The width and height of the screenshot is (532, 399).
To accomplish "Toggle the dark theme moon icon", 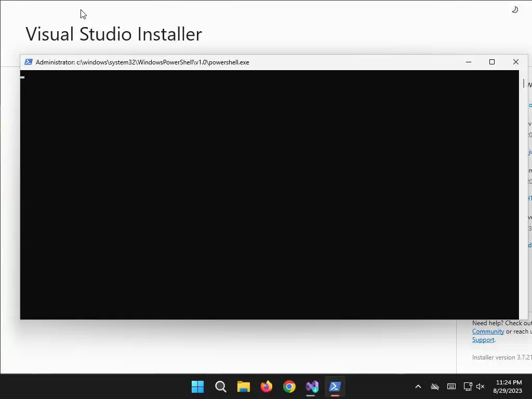I will point(515,10).
